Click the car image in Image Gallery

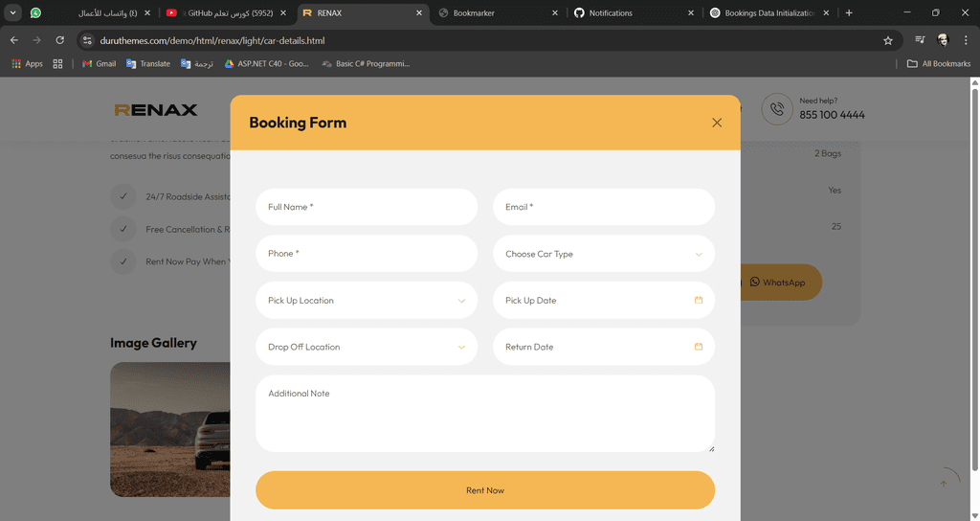tap(170, 430)
